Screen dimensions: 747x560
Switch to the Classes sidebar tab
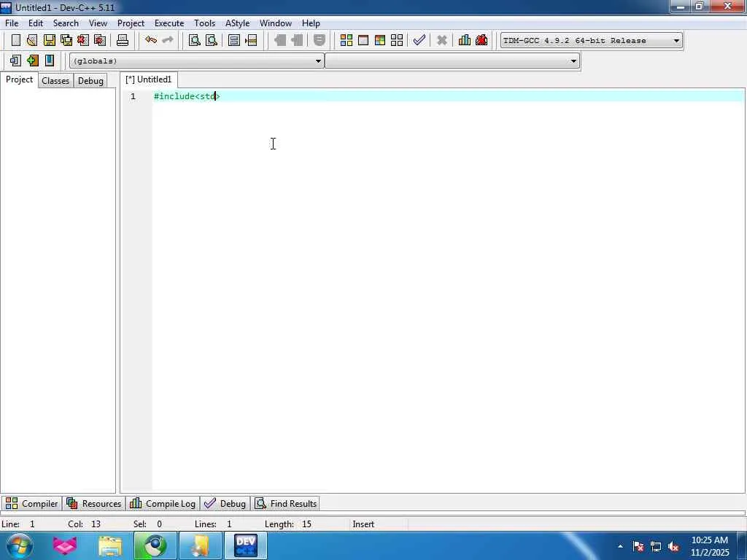[x=55, y=81]
